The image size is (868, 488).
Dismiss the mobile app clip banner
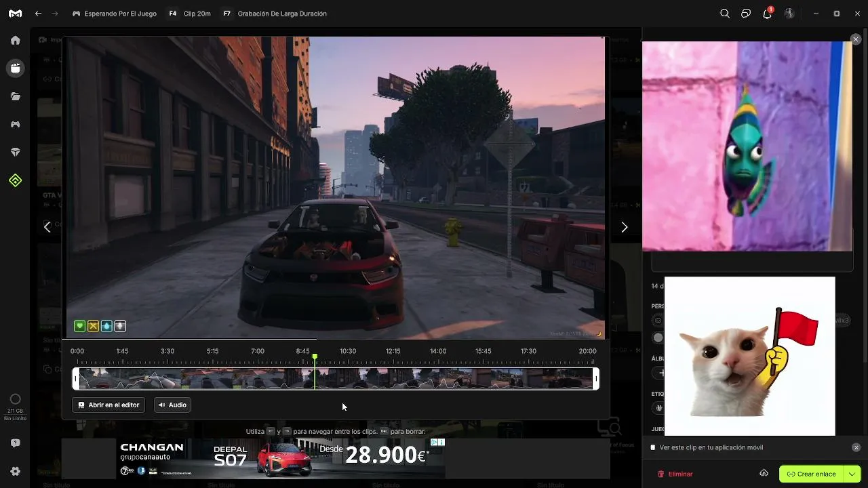856,447
